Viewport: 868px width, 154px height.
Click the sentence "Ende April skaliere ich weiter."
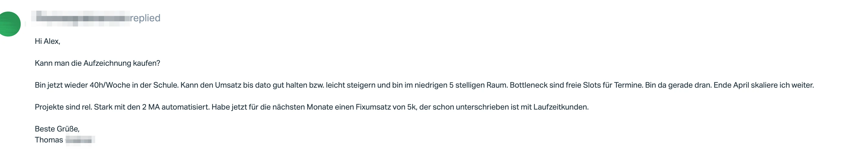(x=764, y=85)
